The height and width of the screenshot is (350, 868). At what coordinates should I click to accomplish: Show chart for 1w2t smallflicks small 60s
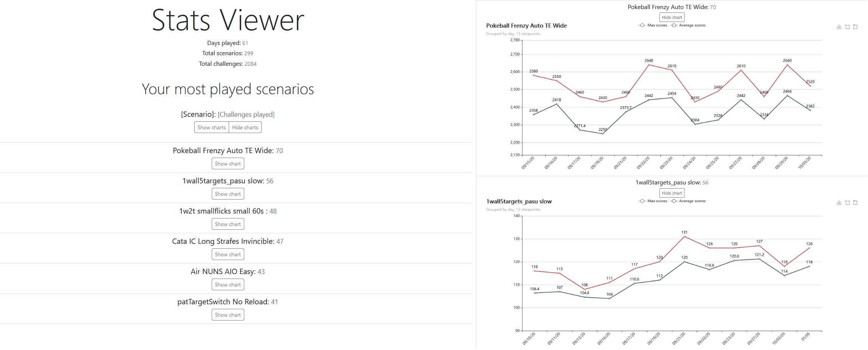[228, 224]
